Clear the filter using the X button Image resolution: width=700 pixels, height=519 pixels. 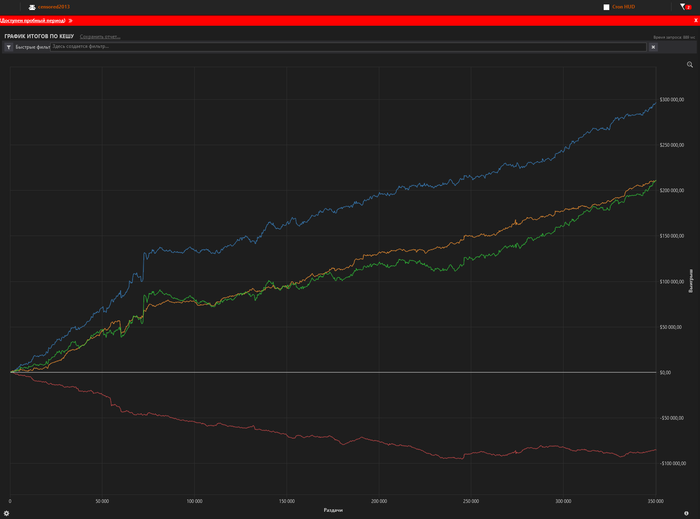coord(653,47)
